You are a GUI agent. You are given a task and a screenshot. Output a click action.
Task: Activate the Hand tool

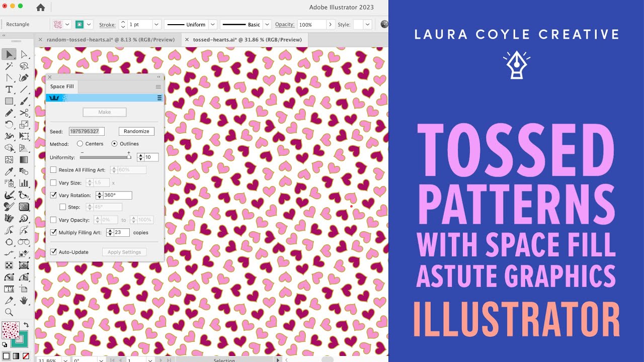pos(24,301)
